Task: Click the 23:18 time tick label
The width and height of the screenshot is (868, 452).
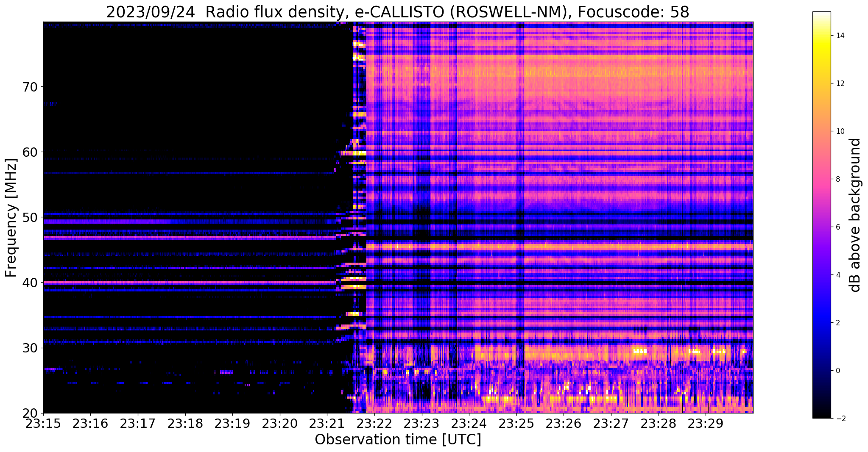Action: (x=185, y=424)
